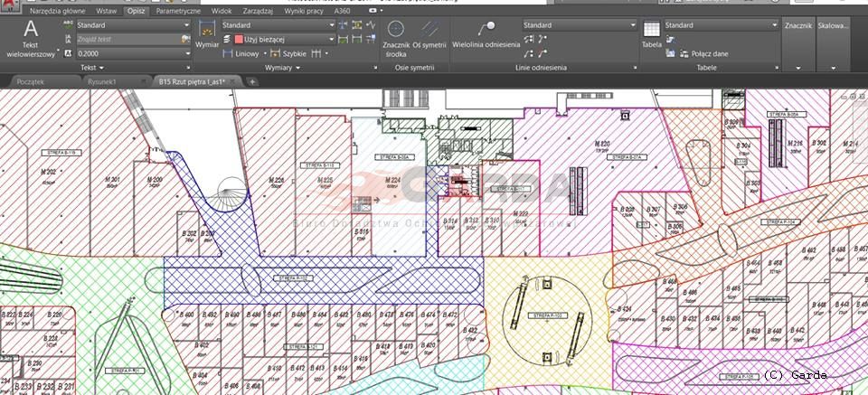Open the multileader style Standard dropdown
Viewport: 868px width, 395px height.
click(580, 25)
